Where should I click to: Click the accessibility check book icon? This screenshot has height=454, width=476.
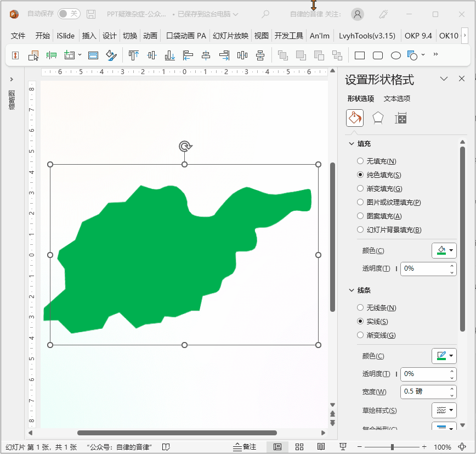coord(166,447)
